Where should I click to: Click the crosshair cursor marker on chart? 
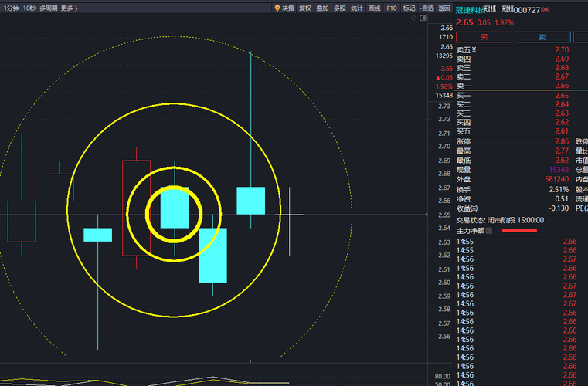[290, 214]
